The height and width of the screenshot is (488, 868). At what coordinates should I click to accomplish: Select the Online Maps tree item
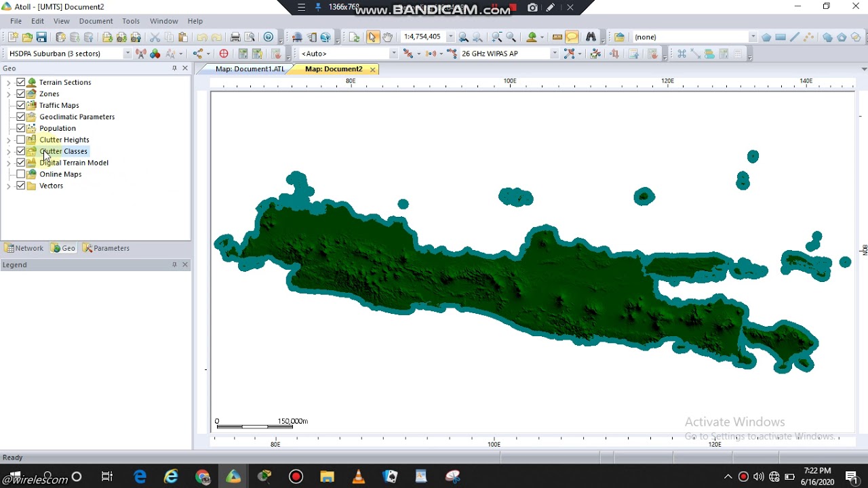[60, 174]
